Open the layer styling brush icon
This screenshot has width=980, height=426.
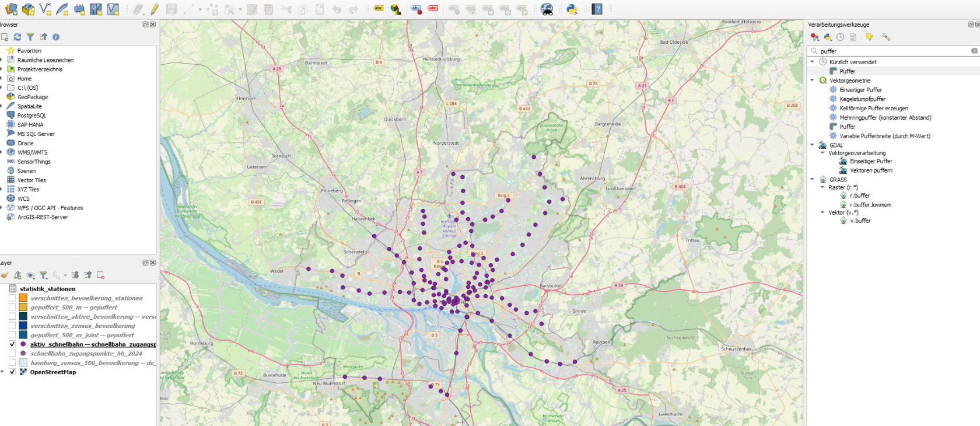point(5,275)
